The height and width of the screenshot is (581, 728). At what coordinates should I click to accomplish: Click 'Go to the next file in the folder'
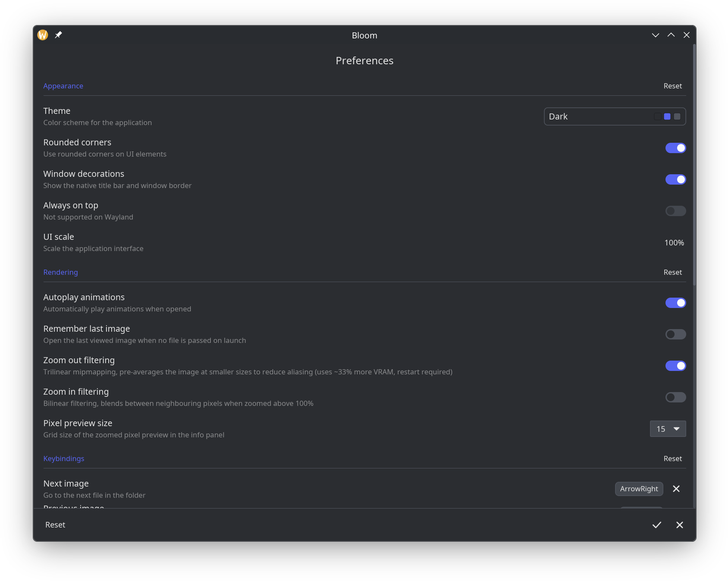[x=94, y=495]
